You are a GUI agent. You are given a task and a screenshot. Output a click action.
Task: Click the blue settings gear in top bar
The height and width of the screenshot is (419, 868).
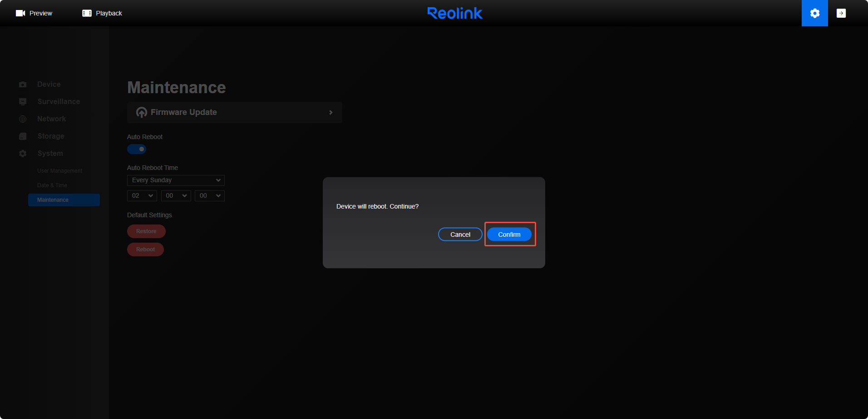(814, 13)
